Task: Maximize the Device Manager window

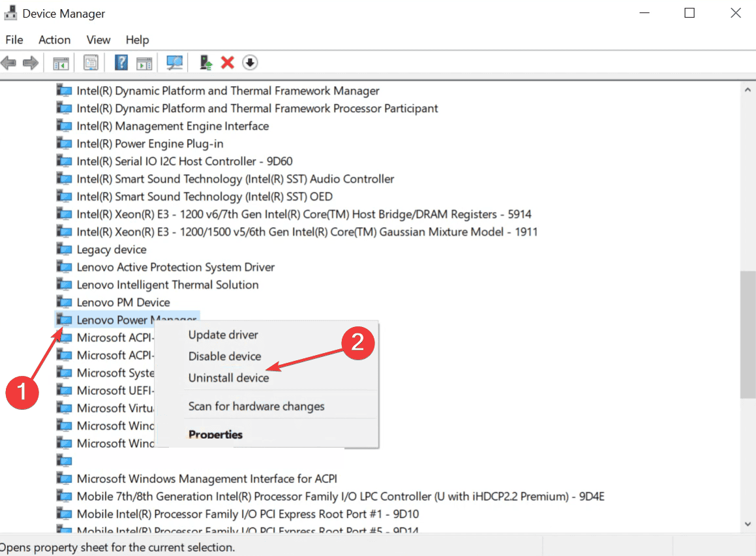Action: click(689, 13)
